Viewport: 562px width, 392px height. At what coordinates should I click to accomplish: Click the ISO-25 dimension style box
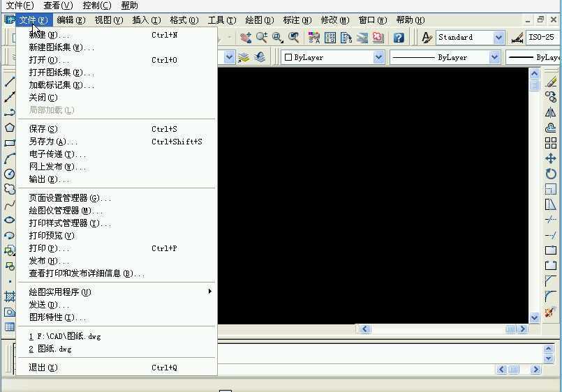click(542, 37)
